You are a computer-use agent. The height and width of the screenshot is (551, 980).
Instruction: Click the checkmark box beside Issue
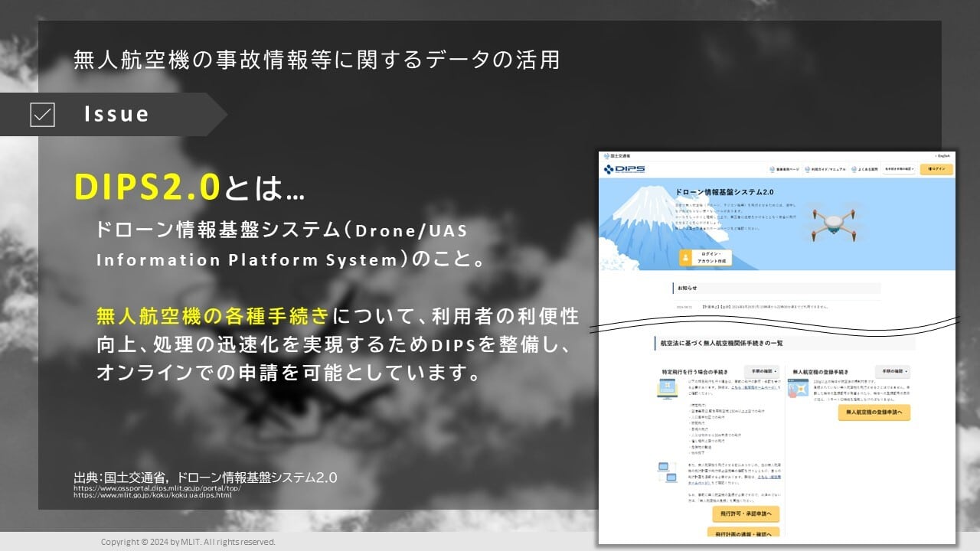click(x=42, y=115)
